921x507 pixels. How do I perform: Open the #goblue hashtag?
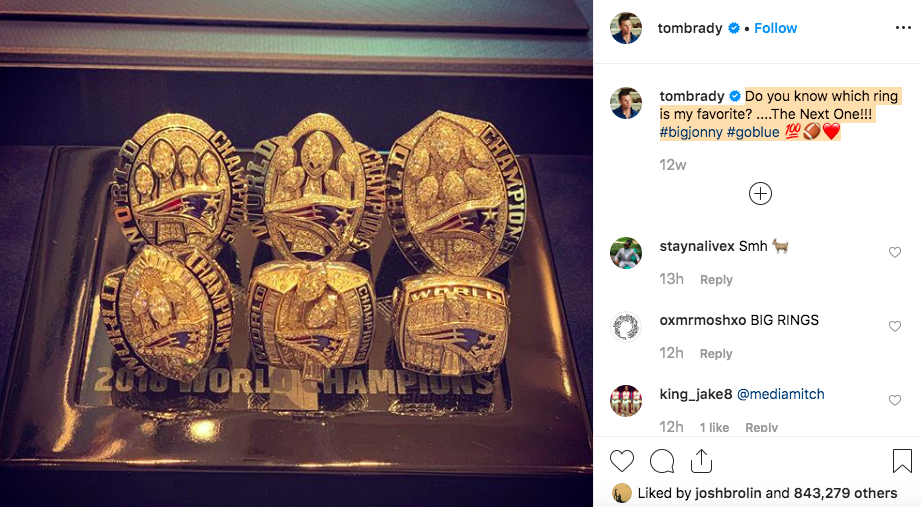[x=753, y=132]
